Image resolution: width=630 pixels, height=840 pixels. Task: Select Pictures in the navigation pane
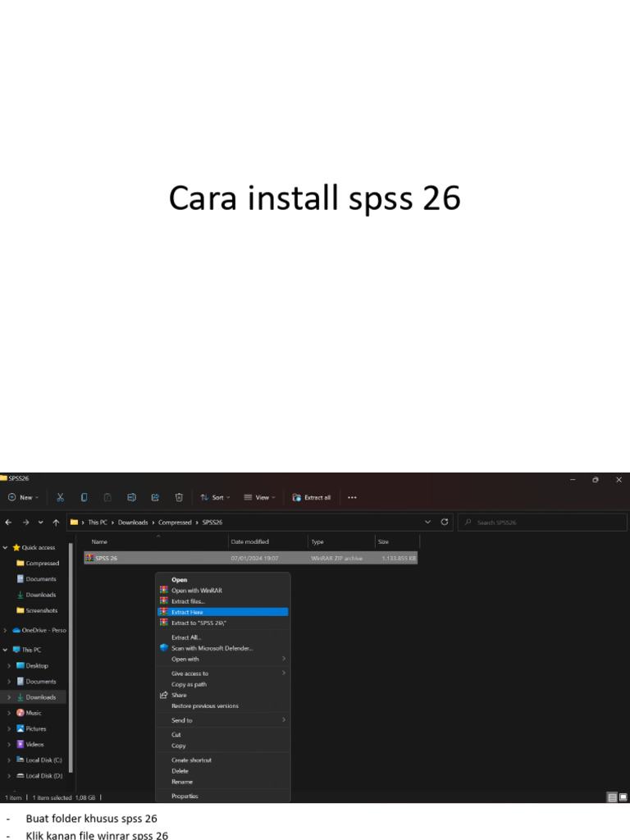[31, 728]
